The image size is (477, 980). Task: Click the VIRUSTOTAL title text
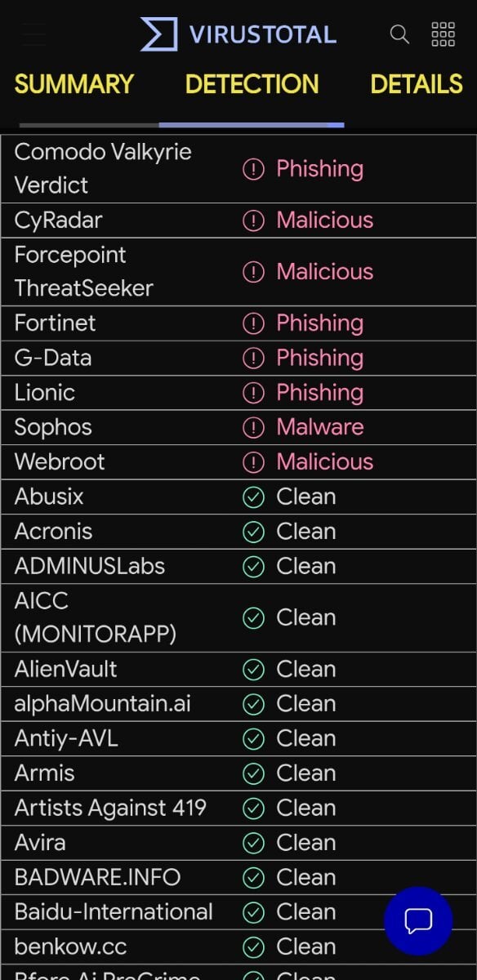(x=263, y=34)
